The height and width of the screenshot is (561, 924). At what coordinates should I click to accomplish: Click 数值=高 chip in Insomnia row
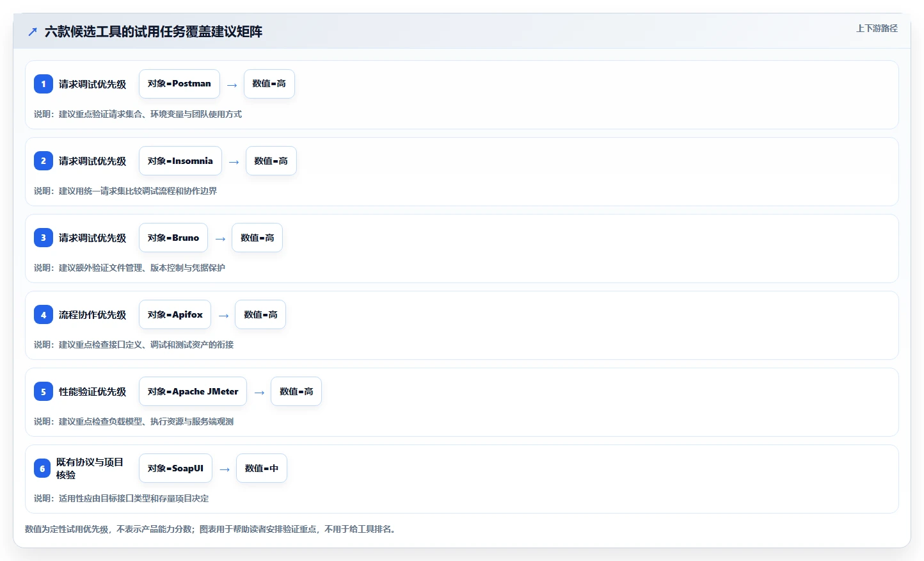271,161
